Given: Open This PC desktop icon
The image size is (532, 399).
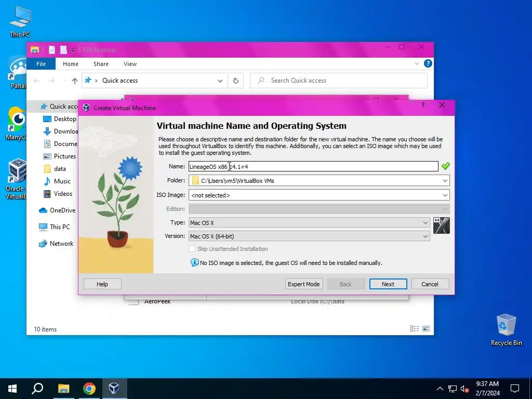Looking at the screenshot, I should point(20,22).
